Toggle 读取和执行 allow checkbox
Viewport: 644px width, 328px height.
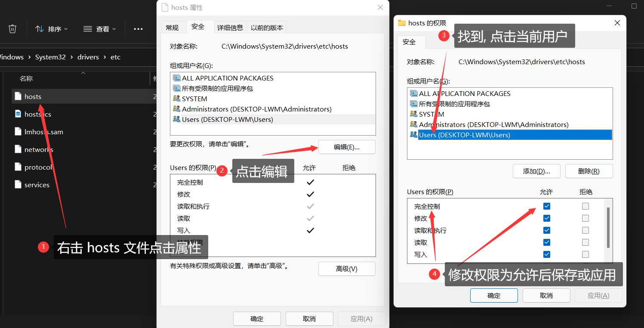pos(546,230)
